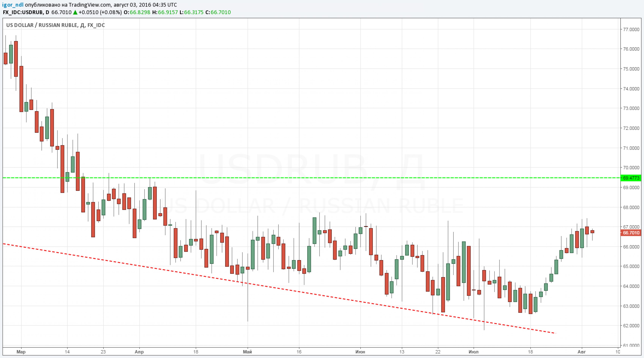Select the FX_IDC:USDRUB symbol label
Screen dimensions: 644x358
[x=22, y=12]
